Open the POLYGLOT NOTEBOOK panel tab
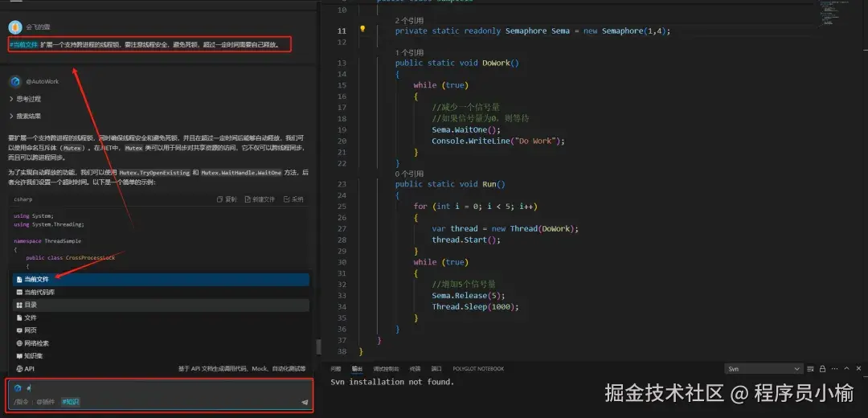The image size is (868, 418). (478, 369)
